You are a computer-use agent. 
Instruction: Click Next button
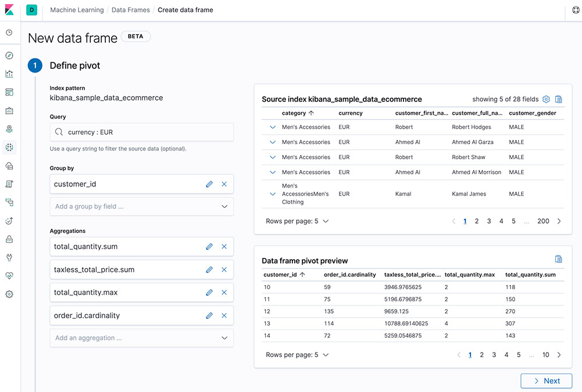(546, 381)
